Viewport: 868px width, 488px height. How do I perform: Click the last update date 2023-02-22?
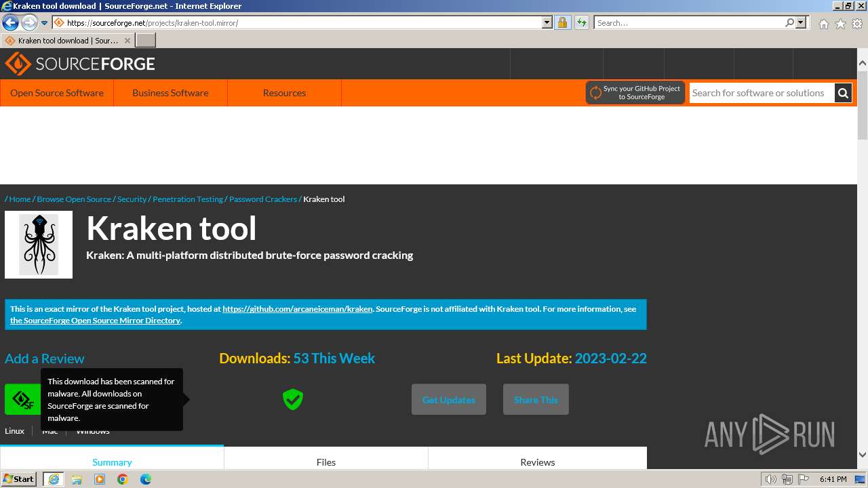[x=611, y=359]
